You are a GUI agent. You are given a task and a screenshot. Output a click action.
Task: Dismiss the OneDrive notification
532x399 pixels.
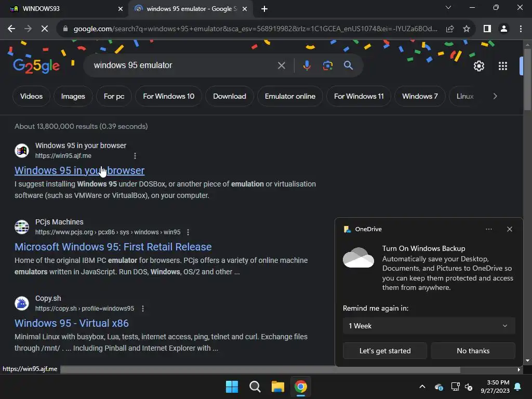tap(510, 229)
